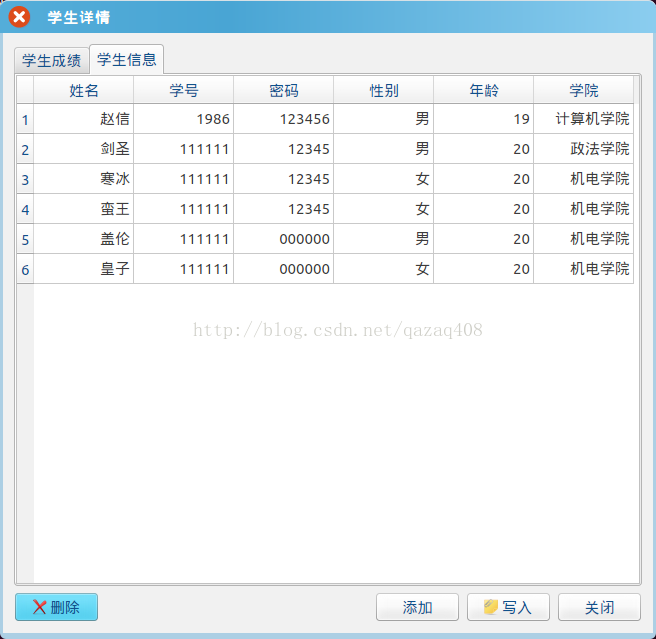The image size is (656, 639).
Task: Click the 关闭 button
Action: (x=599, y=607)
